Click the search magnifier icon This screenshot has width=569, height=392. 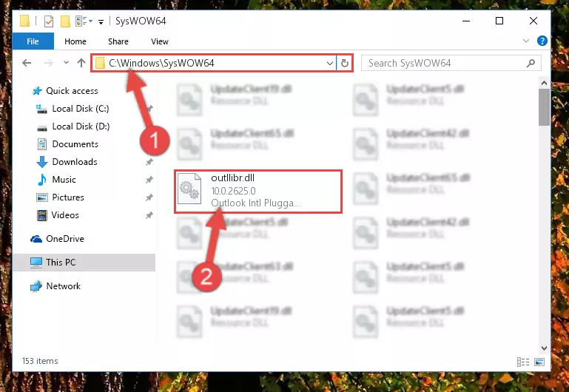(531, 63)
